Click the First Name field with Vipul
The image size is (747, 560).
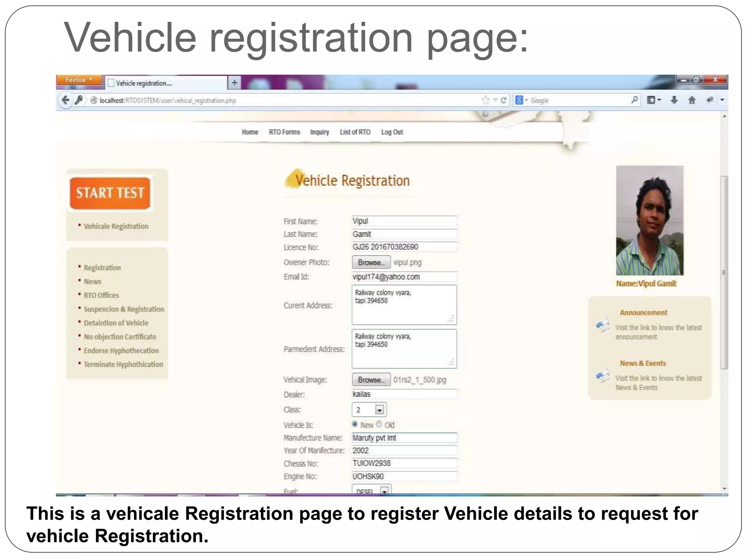pos(405,221)
